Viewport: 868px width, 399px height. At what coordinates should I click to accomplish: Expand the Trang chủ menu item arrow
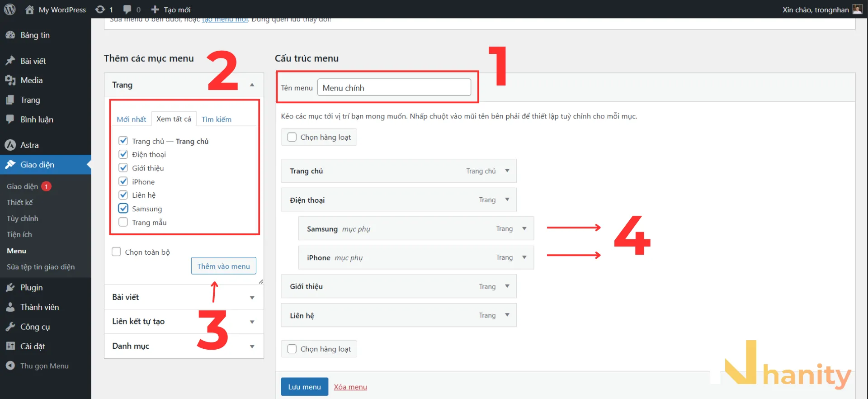point(507,171)
